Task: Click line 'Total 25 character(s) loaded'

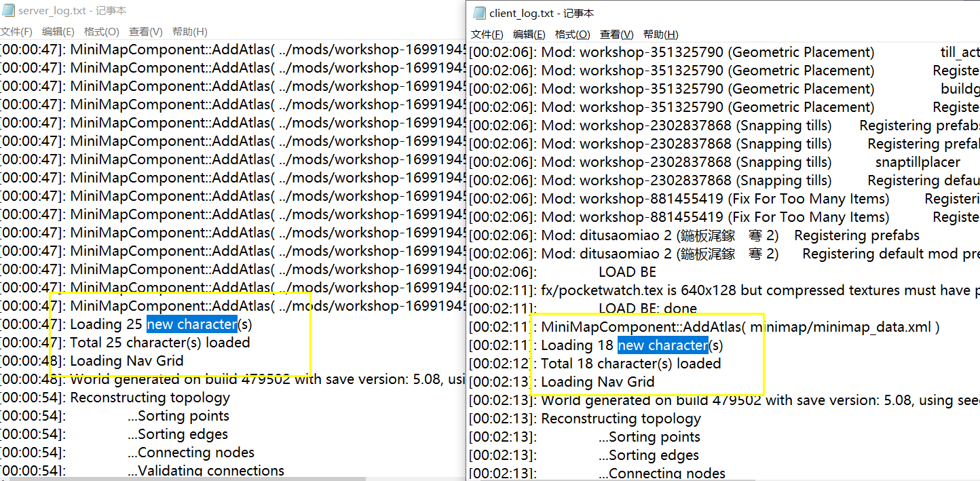Action: (125, 343)
